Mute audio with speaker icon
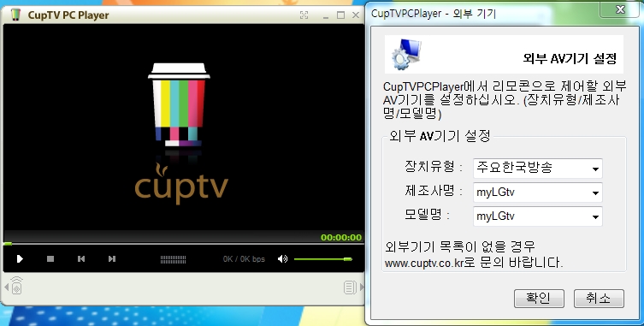Viewport: 644px width, 326px height. coord(282,258)
